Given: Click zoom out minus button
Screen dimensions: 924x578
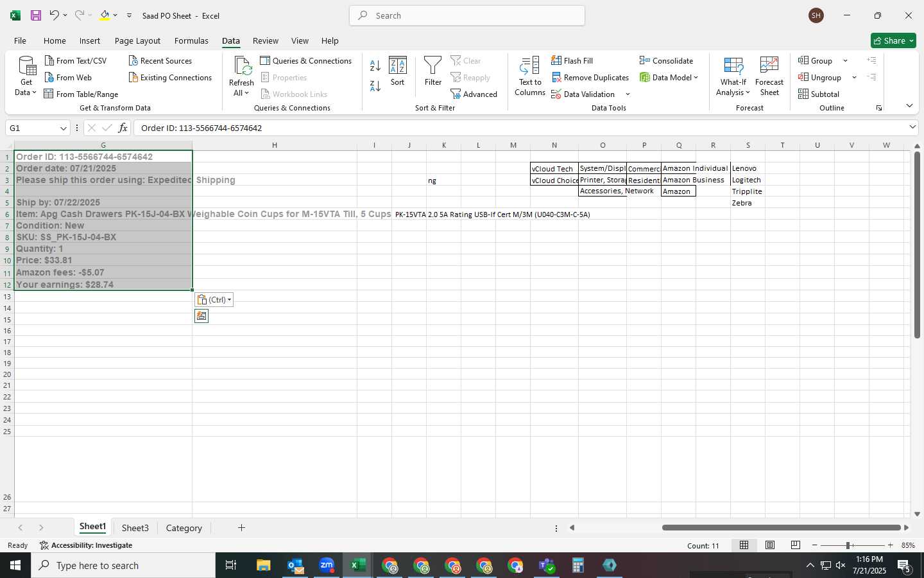Looking at the screenshot, I should (815, 545).
